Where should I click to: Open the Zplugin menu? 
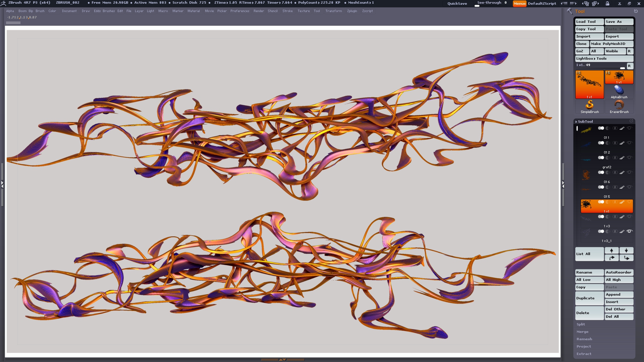pos(352,11)
